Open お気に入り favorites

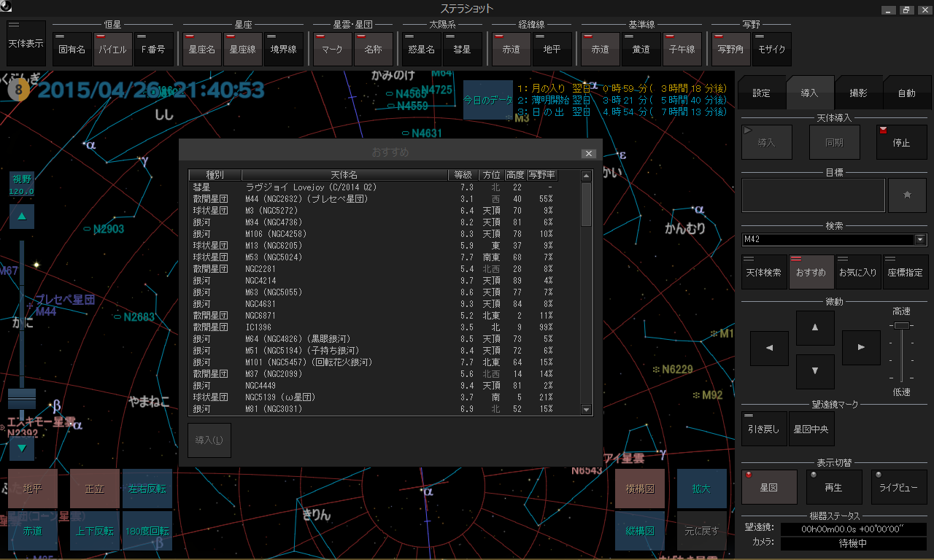[858, 272]
